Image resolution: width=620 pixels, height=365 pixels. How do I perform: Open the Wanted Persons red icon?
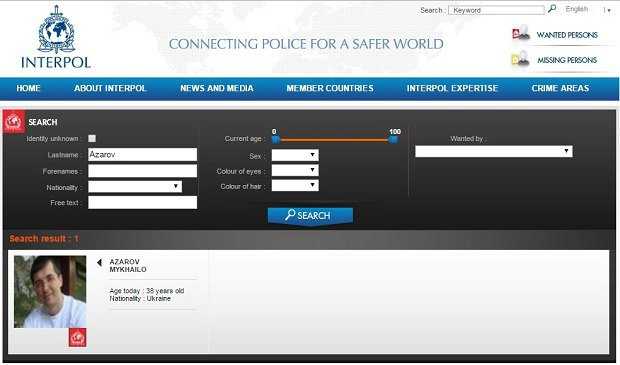521,33
